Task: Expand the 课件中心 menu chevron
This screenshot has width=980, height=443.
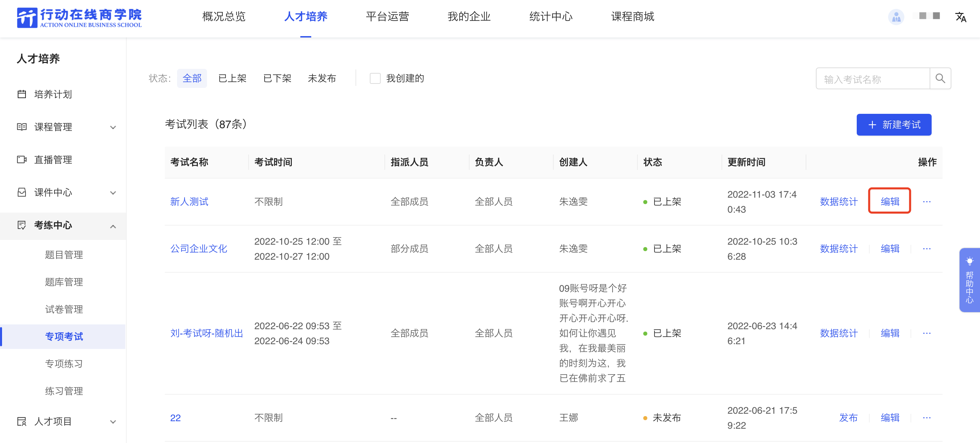Action: pyautogui.click(x=113, y=193)
